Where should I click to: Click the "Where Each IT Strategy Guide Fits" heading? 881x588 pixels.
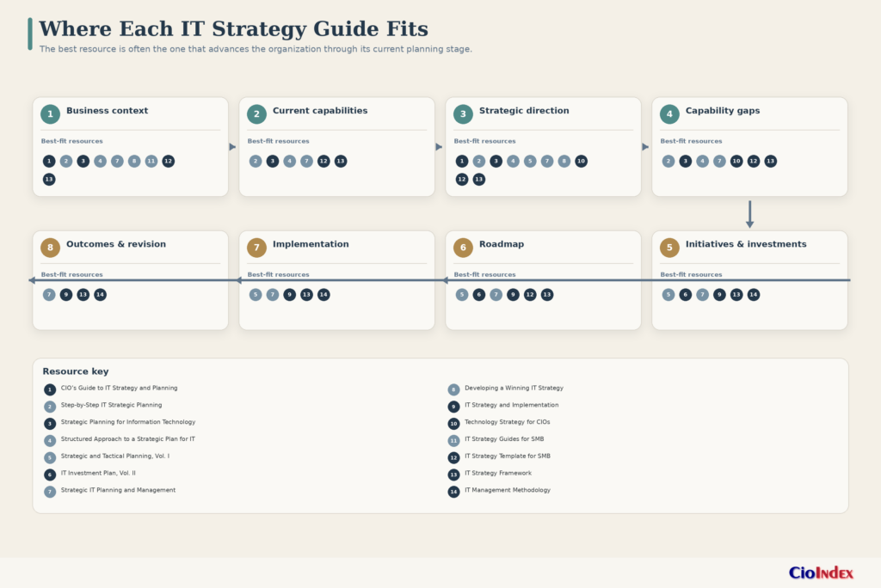(x=233, y=28)
